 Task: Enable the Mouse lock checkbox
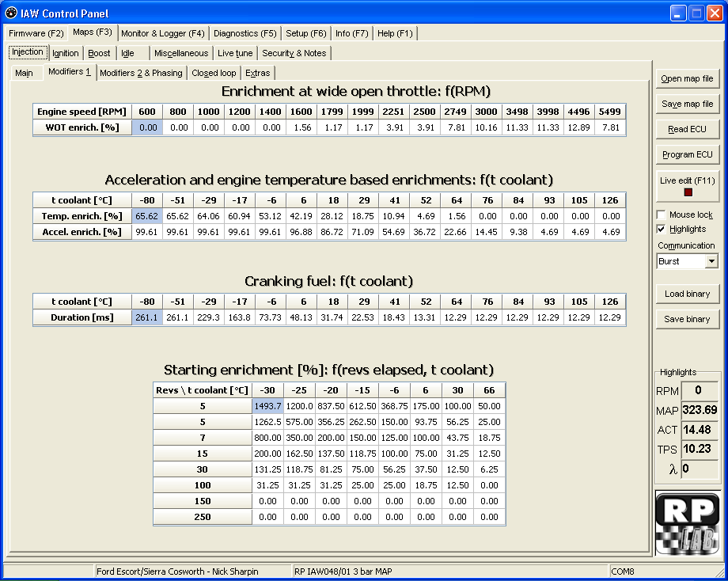(662, 215)
